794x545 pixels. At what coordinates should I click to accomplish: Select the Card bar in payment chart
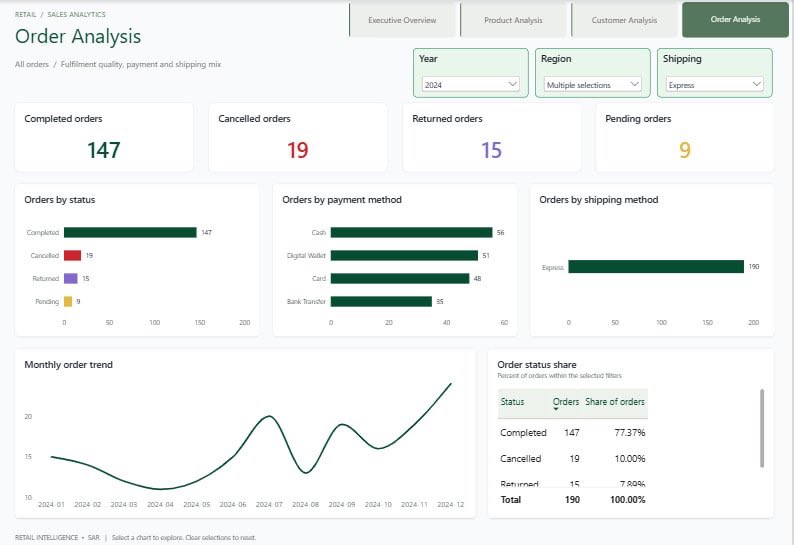(x=400, y=279)
